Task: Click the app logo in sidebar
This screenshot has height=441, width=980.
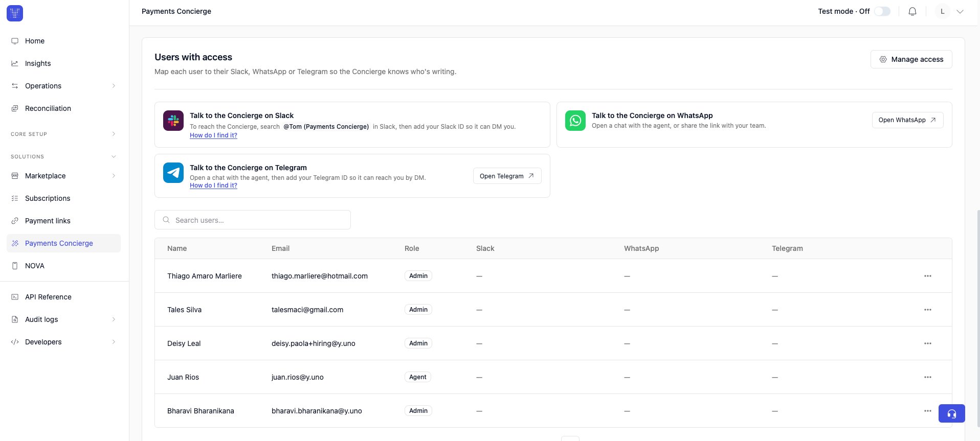Action: pyautogui.click(x=15, y=13)
